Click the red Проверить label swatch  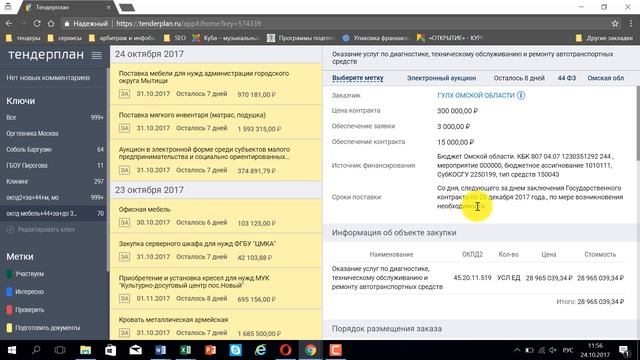click(x=9, y=310)
